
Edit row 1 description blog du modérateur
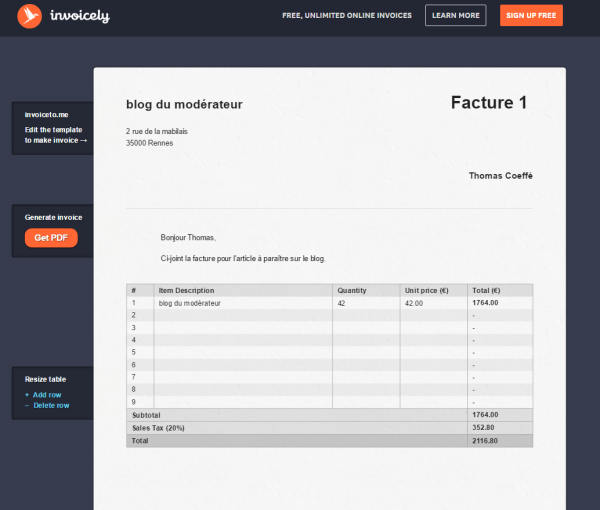click(189, 303)
